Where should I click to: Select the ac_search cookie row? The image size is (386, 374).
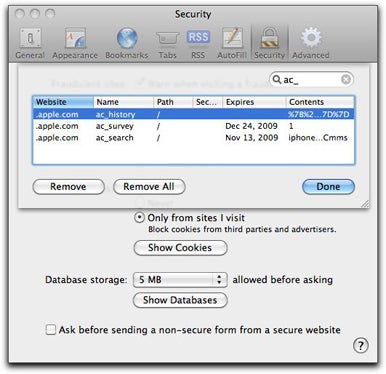194,138
